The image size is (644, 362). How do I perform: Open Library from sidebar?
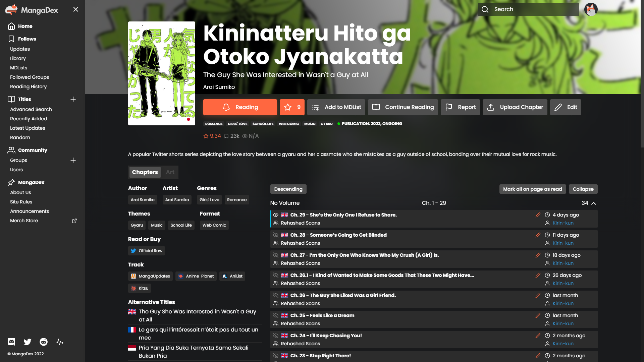click(x=18, y=58)
